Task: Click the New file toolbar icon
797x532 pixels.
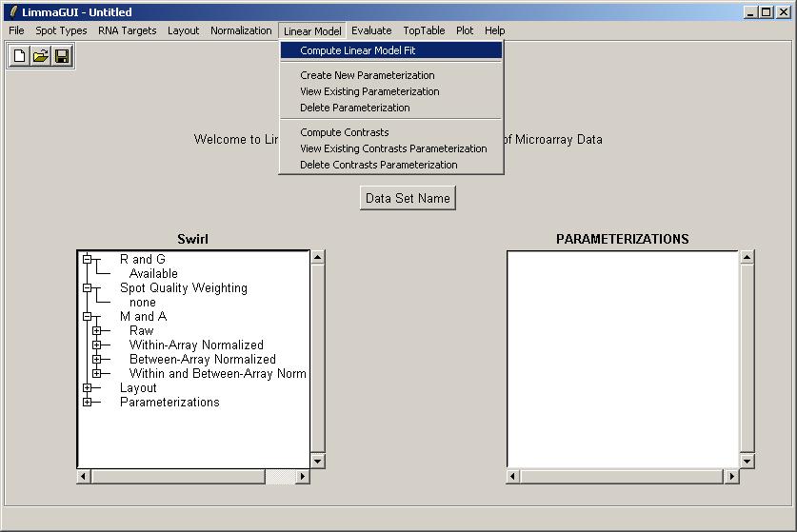Action: [x=19, y=56]
